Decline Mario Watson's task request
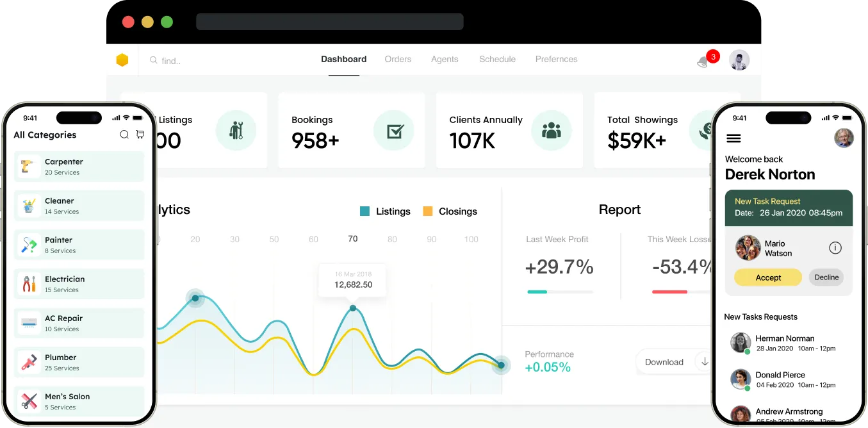 [826, 277]
